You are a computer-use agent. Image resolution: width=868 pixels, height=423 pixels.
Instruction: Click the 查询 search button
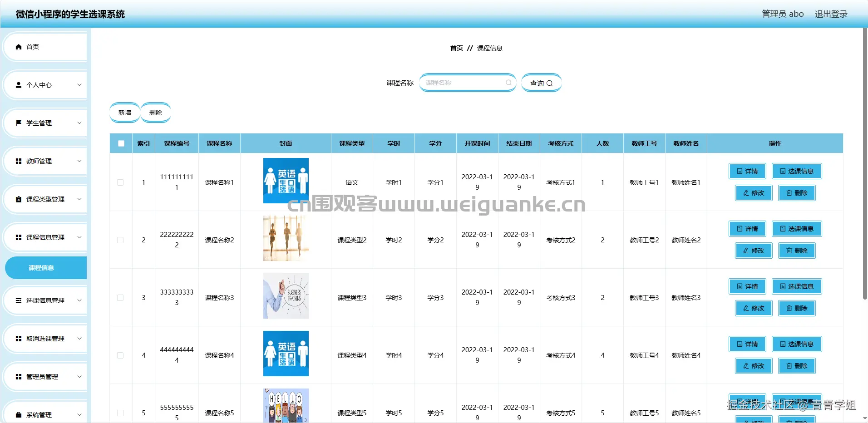542,83
